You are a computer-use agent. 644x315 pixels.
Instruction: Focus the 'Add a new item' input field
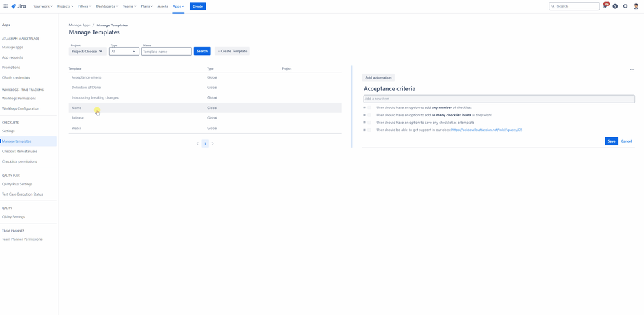coord(499,99)
